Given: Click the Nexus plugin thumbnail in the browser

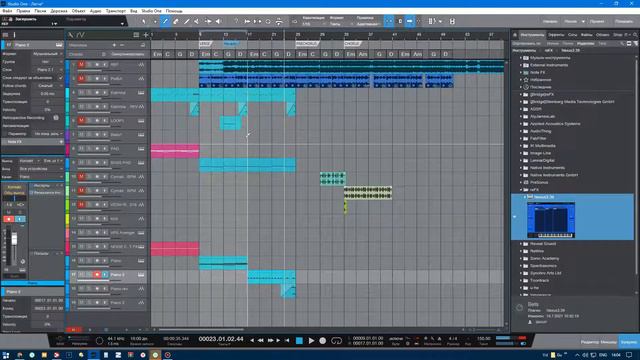Looking at the screenshot, I should 551,220.
